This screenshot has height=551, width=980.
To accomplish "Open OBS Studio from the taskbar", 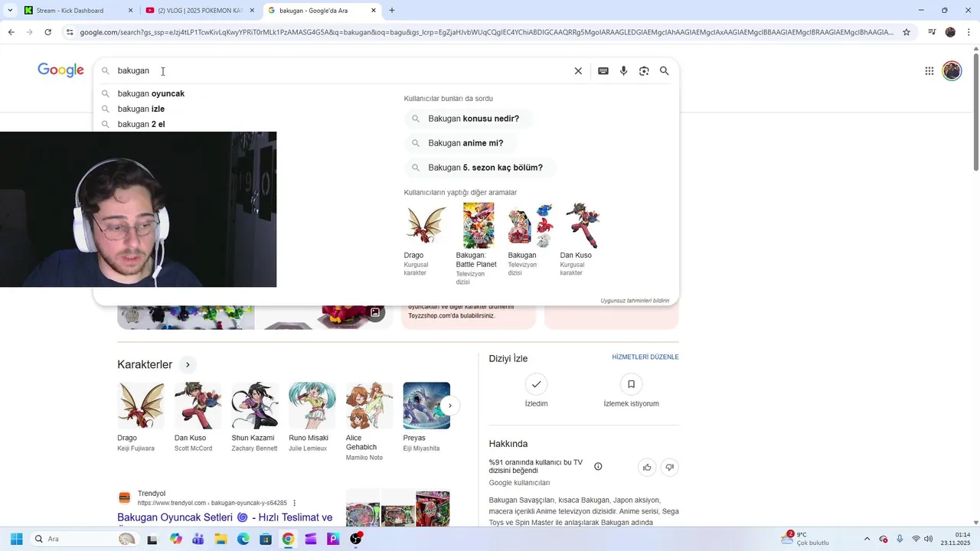I will [356, 539].
